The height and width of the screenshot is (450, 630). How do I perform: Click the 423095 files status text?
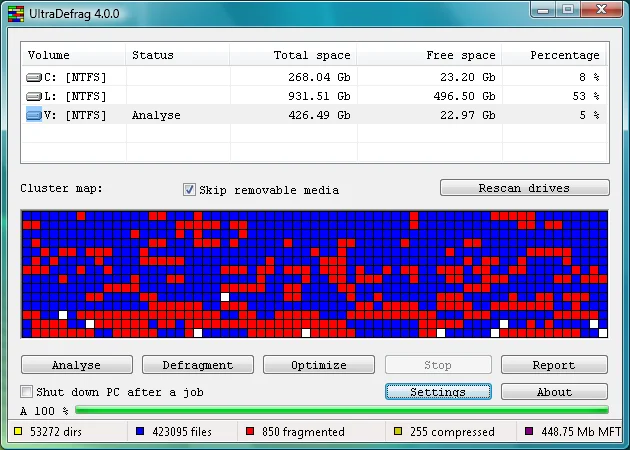(x=182, y=432)
